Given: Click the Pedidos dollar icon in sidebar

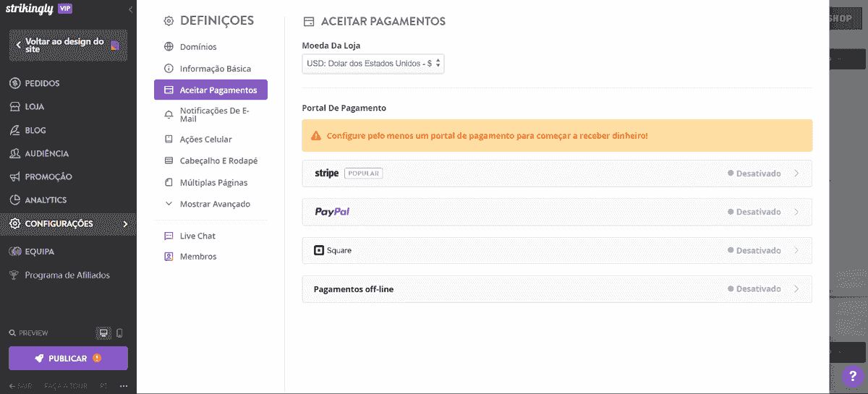Looking at the screenshot, I should click(x=14, y=83).
